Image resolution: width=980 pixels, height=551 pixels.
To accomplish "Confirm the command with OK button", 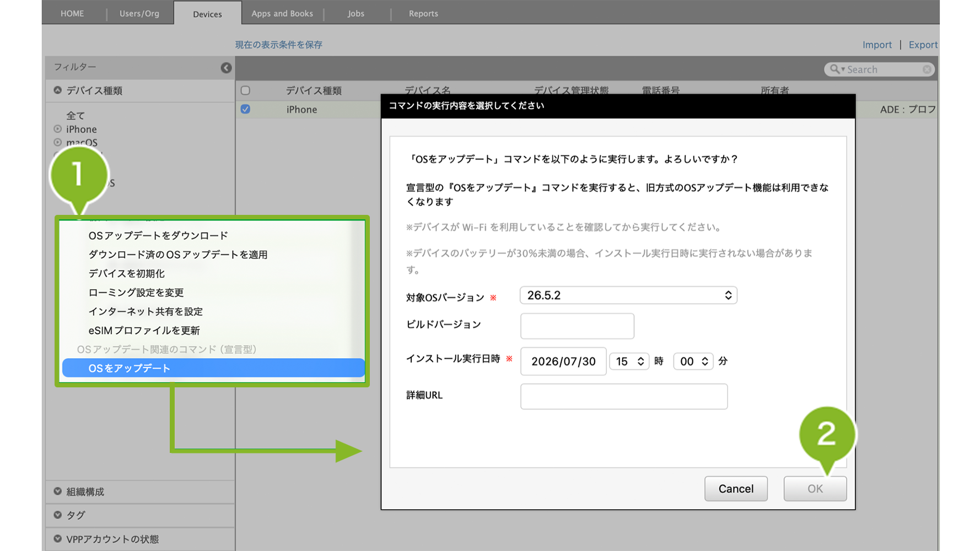I will click(x=815, y=489).
